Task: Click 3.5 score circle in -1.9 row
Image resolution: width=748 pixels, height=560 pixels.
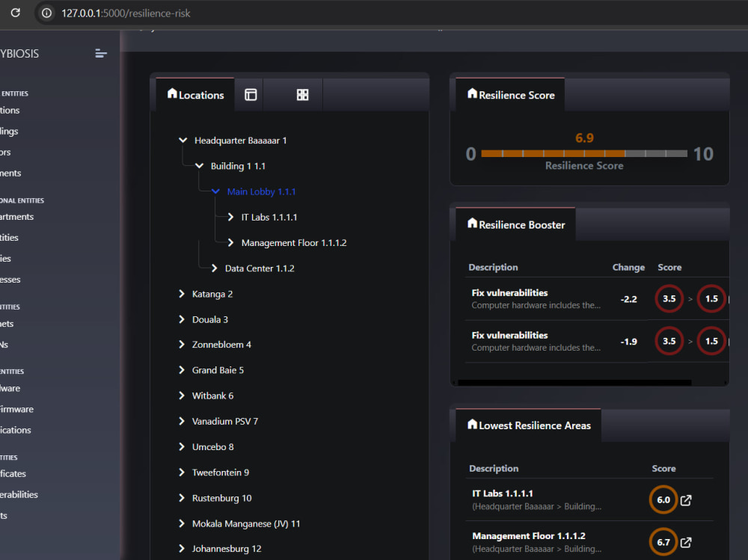Action: [x=669, y=341]
